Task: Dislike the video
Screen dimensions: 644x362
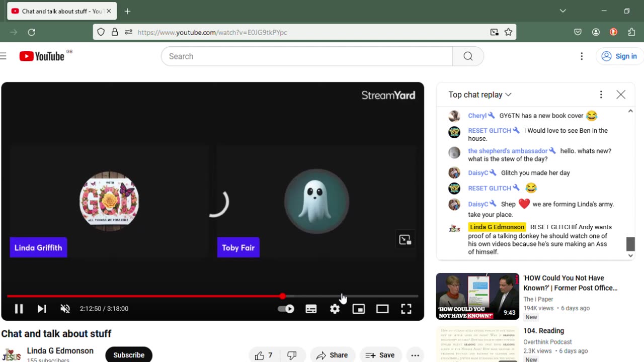Action: click(x=292, y=355)
